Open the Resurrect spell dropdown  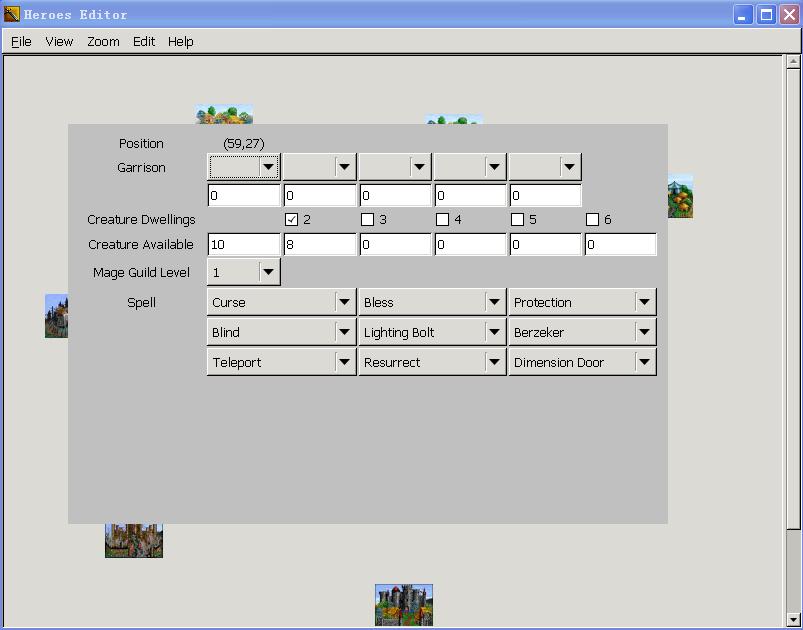[432, 362]
